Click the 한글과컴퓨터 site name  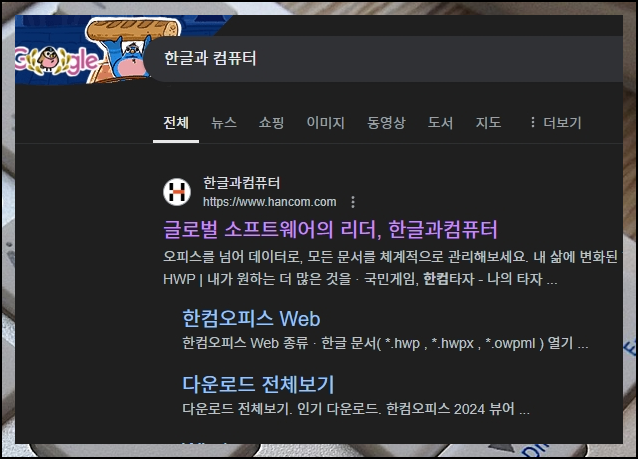coord(241,183)
